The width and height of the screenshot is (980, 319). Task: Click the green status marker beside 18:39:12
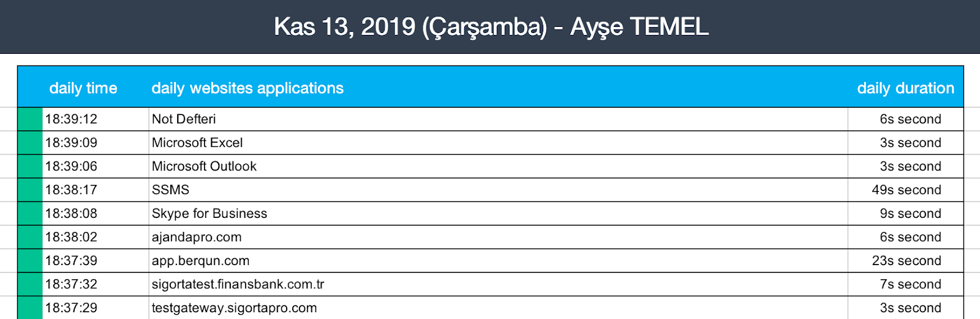coord(30,119)
